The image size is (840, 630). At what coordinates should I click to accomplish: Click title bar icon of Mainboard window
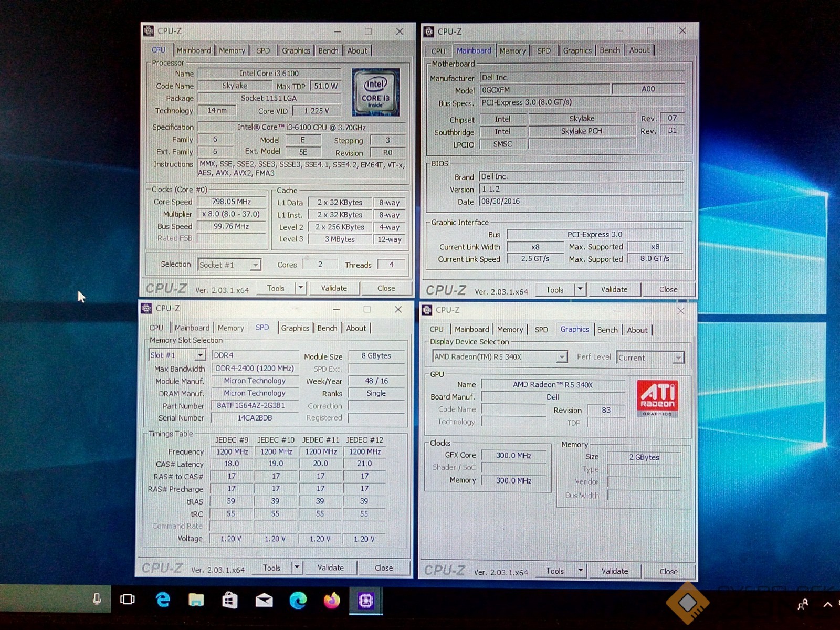tap(428, 31)
